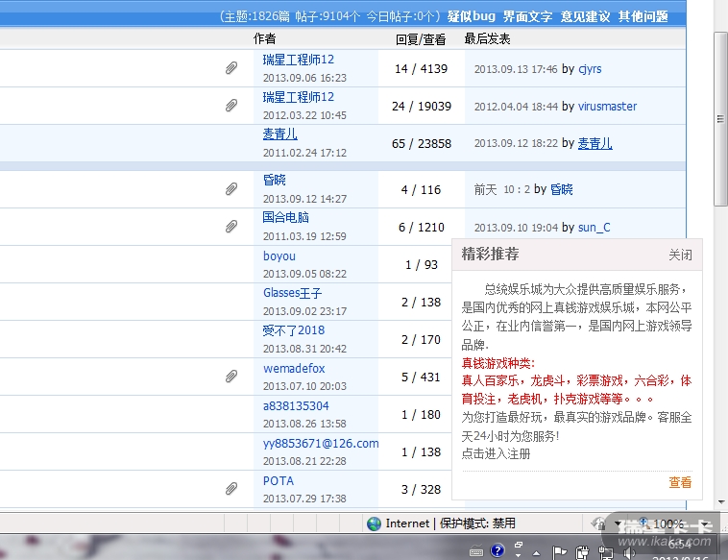
Task: Click the 作者 column header
Action: click(265, 38)
